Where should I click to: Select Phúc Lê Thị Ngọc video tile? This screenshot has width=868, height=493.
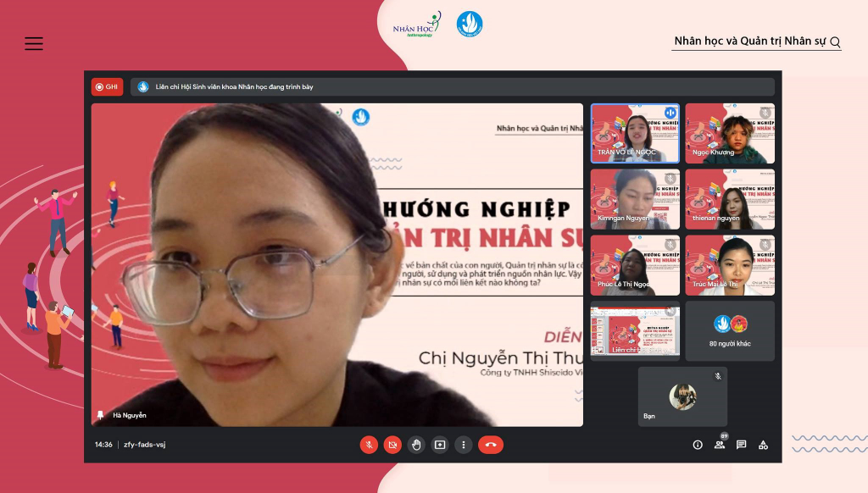[635, 265]
